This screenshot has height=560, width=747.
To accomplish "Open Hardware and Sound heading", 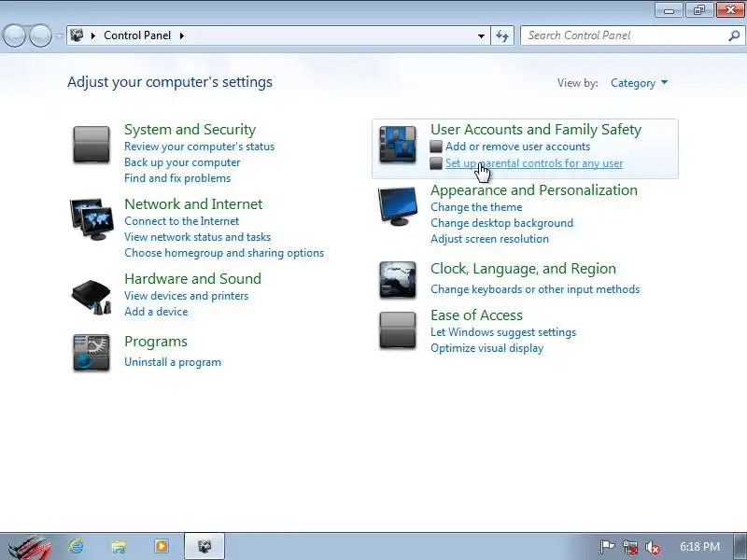I will (x=193, y=278).
